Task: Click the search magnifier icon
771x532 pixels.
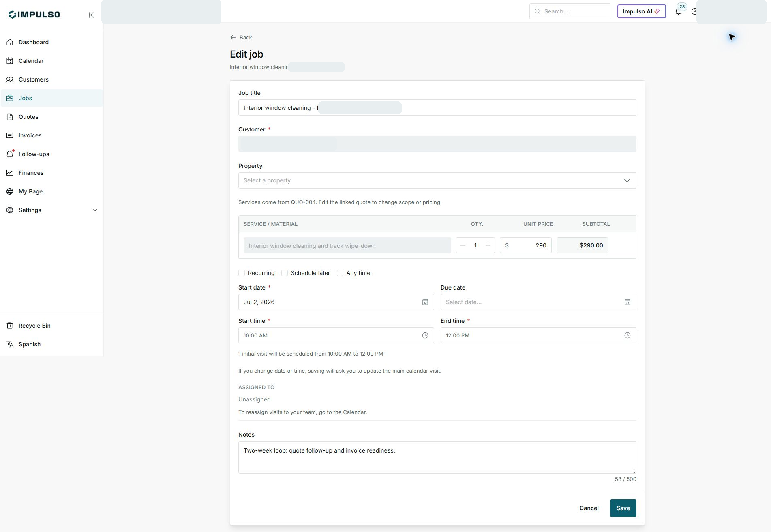Action: coord(538,11)
